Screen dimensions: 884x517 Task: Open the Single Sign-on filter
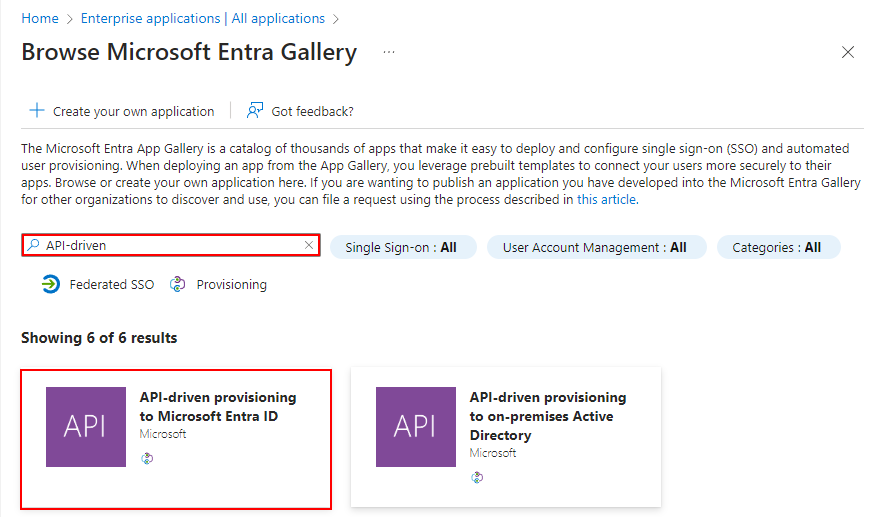[403, 248]
